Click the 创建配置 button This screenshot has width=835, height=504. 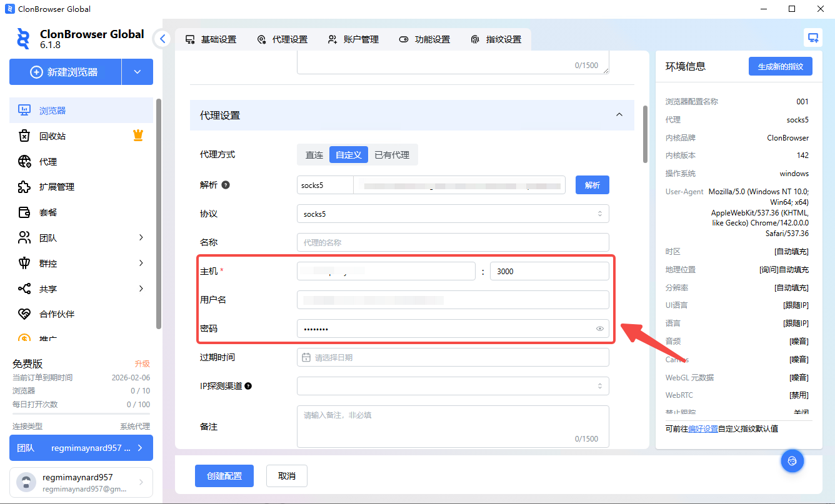(224, 476)
